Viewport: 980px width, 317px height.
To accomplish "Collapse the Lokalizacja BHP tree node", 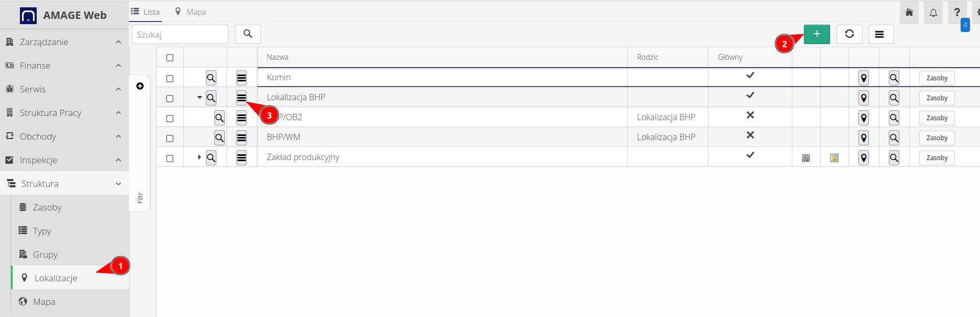I will point(199,98).
